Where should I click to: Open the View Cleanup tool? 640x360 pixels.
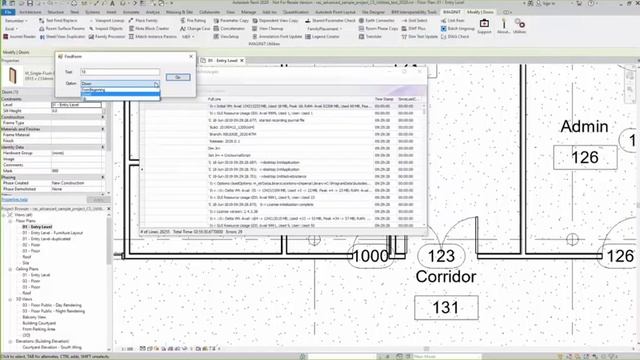pyautogui.click(x=268, y=29)
